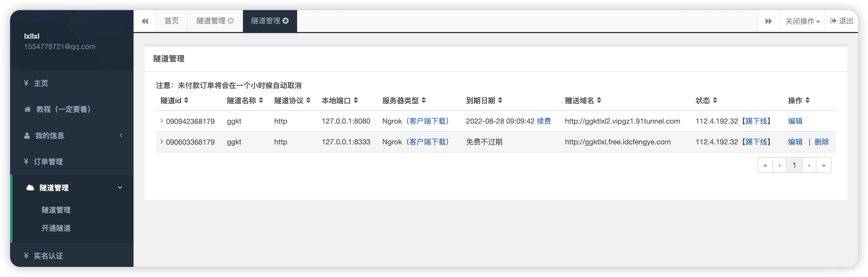Sort table by 状态 column

click(x=706, y=100)
